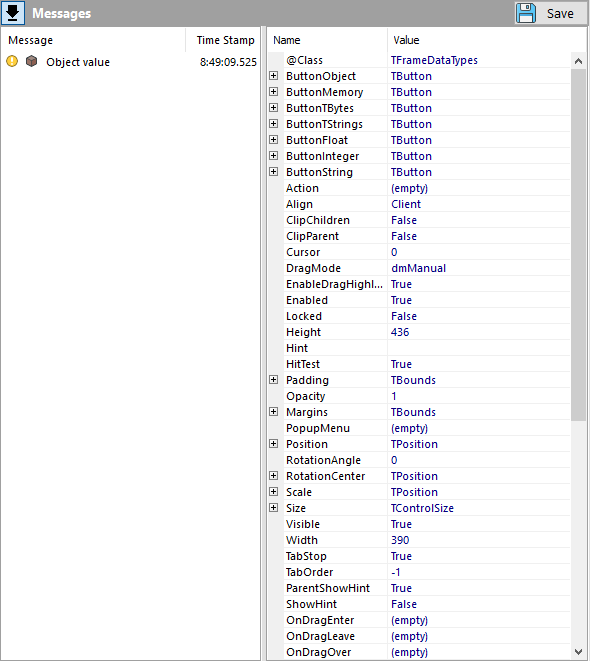Screen dimensions: 590x661
Task: Click the Message column header
Action: [93, 40]
